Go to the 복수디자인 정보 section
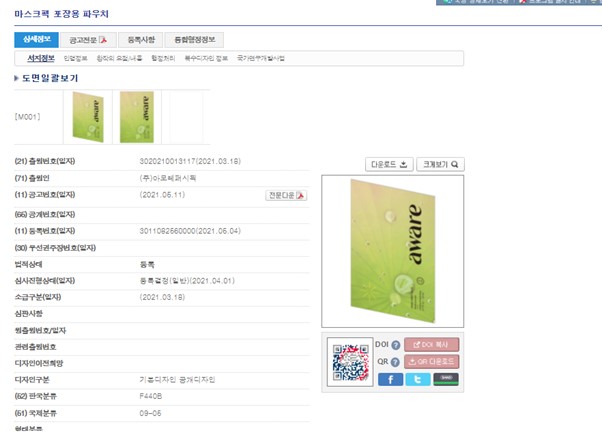The image size is (602, 433). point(206,58)
